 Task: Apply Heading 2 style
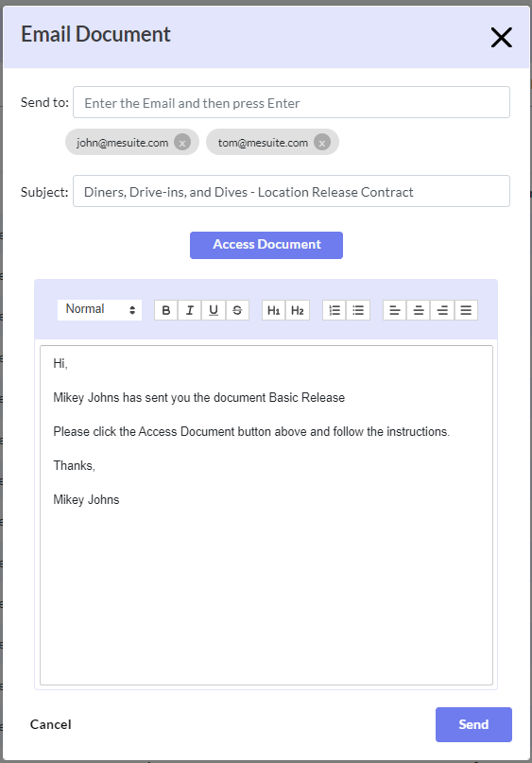pos(298,310)
